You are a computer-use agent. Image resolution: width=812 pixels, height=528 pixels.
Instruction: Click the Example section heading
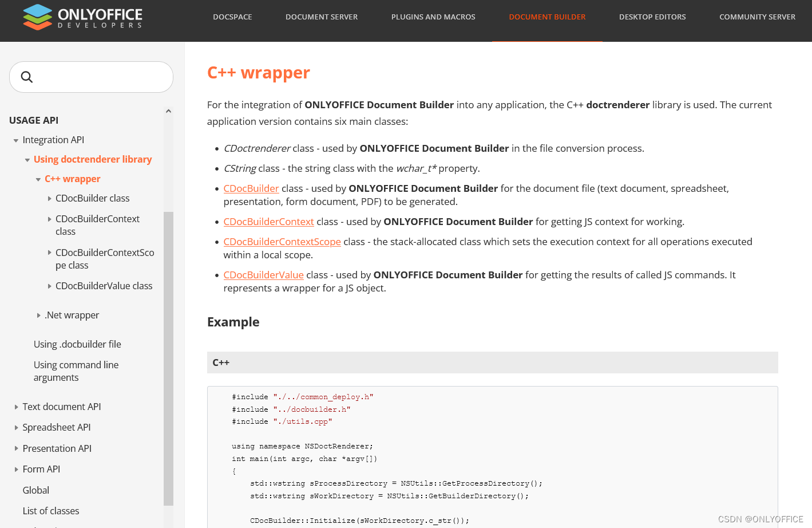[x=233, y=322]
